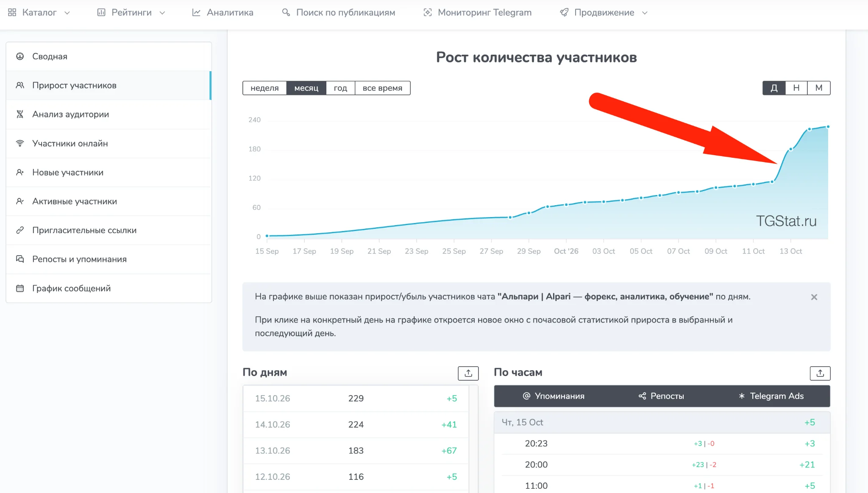Select М (months) granularity

pos(819,88)
